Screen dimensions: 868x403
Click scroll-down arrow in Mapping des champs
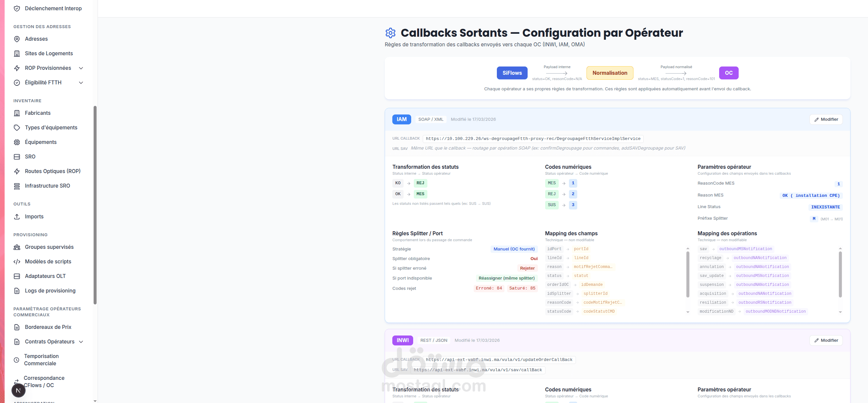click(688, 312)
